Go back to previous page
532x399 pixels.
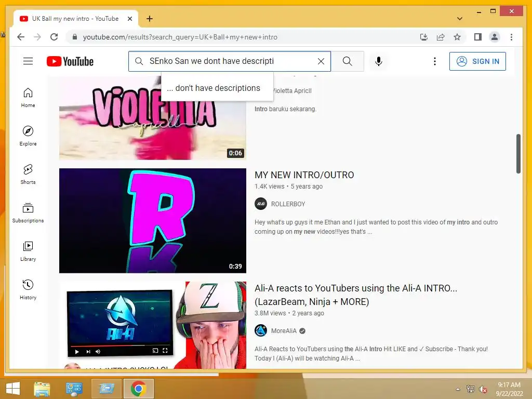point(21,37)
